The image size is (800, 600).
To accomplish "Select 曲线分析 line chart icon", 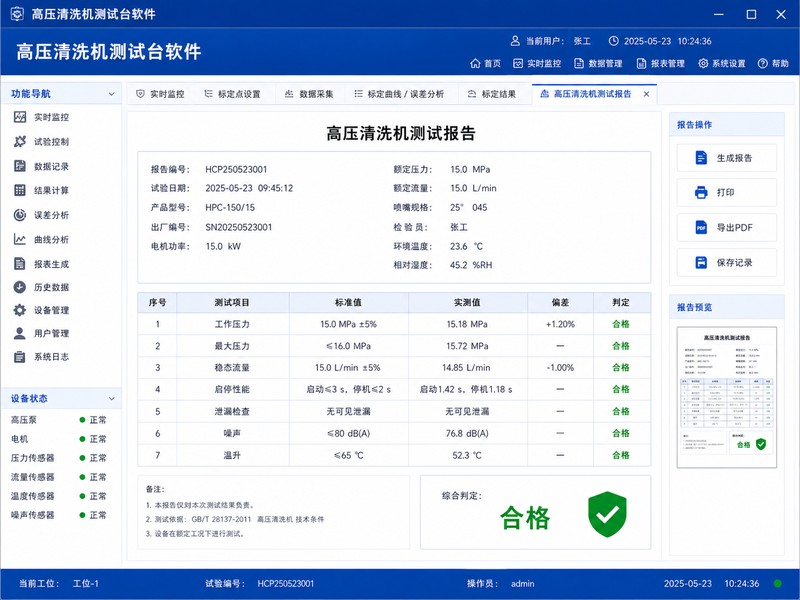I will tap(19, 239).
